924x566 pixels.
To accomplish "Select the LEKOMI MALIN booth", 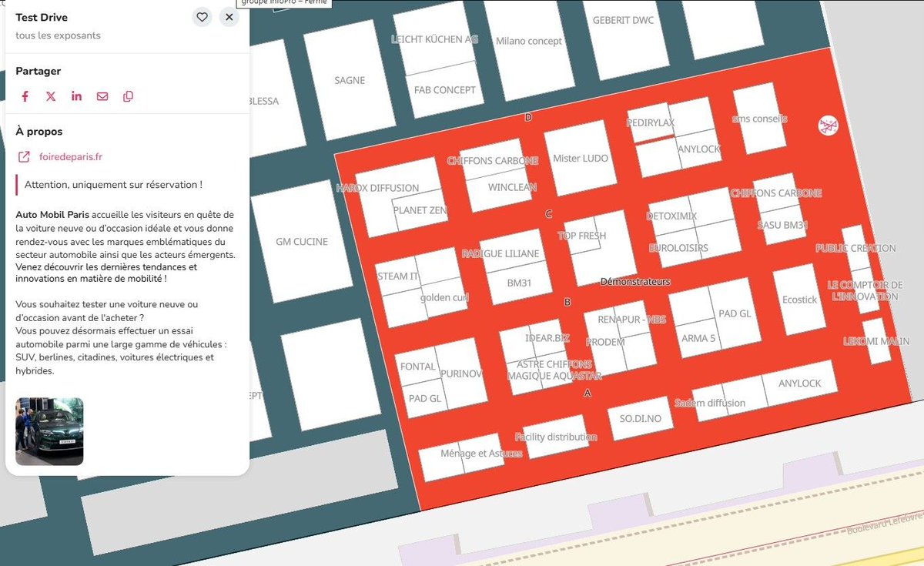I will click(876, 341).
